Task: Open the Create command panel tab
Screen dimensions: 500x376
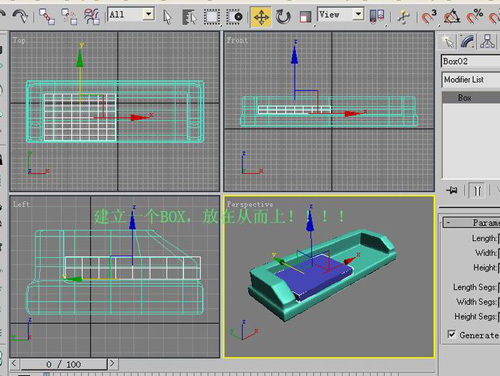Action: [x=447, y=42]
